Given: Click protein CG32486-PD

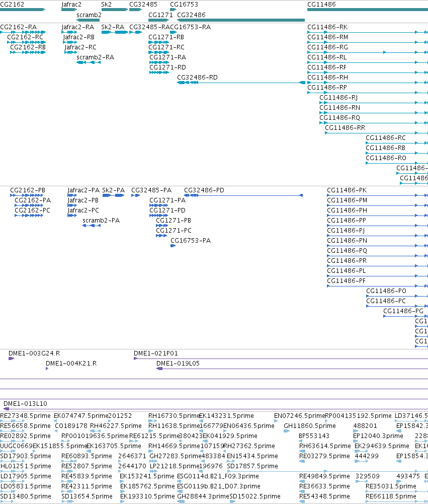Looking at the screenshot, I should [x=204, y=190].
